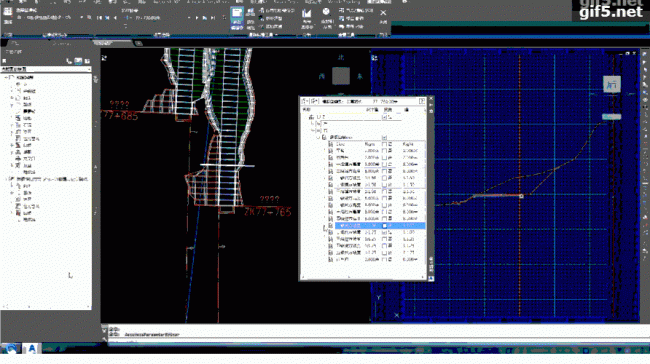Collapse the second root node in the Toolspace tree
The width and height of the screenshot is (650, 364).
(x=6, y=179)
